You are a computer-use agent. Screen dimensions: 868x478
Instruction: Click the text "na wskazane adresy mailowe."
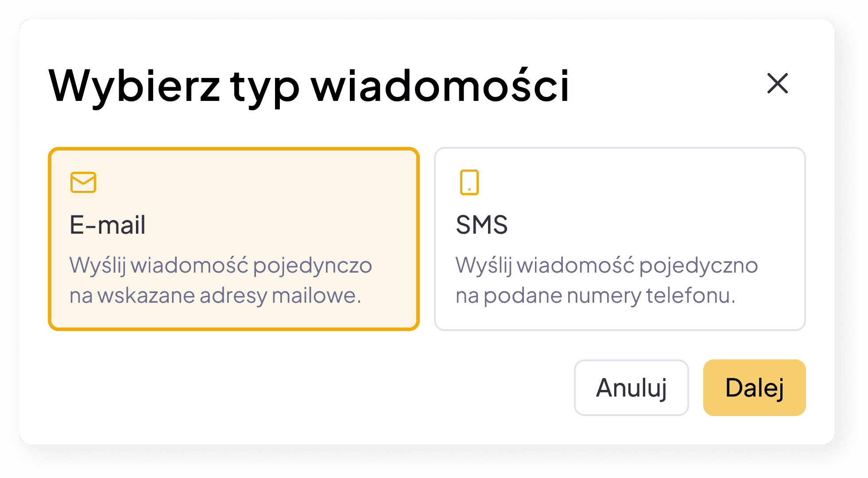click(215, 295)
